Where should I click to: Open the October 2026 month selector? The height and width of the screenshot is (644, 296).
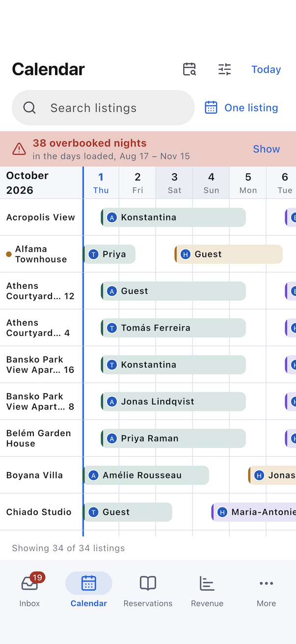pyautogui.click(x=27, y=183)
